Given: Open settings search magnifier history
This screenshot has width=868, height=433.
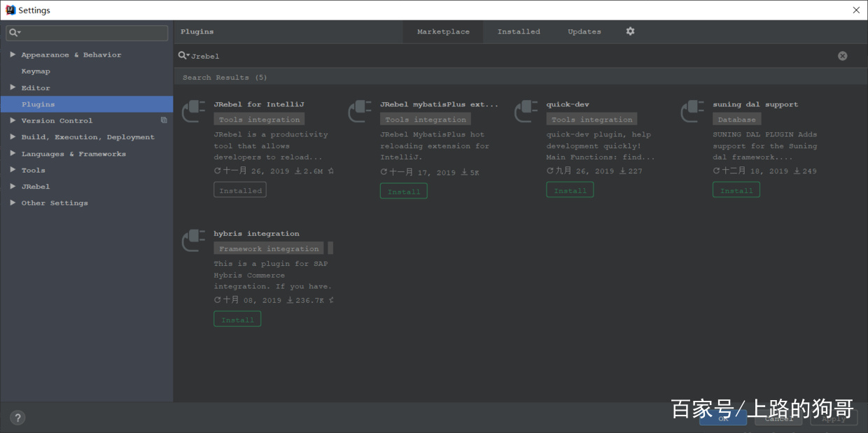Looking at the screenshot, I should click(x=15, y=33).
